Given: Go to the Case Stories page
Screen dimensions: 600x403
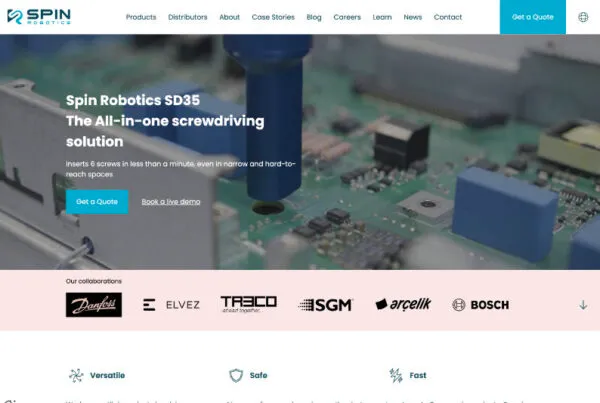Looking at the screenshot, I should 273,17.
